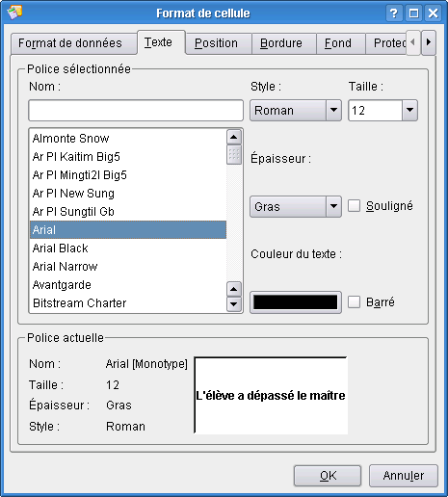Image resolution: width=448 pixels, height=497 pixels.
Task: Click the Annuler button
Action: click(x=404, y=476)
